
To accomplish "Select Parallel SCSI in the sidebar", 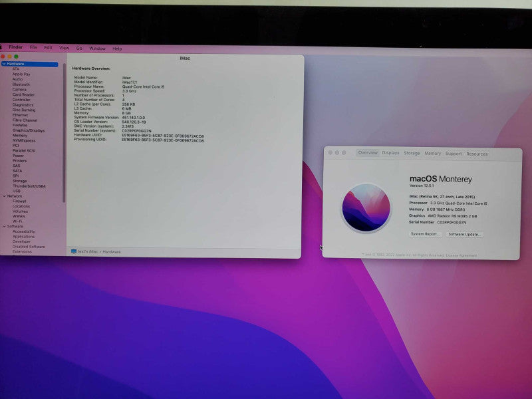I will coord(24,151).
